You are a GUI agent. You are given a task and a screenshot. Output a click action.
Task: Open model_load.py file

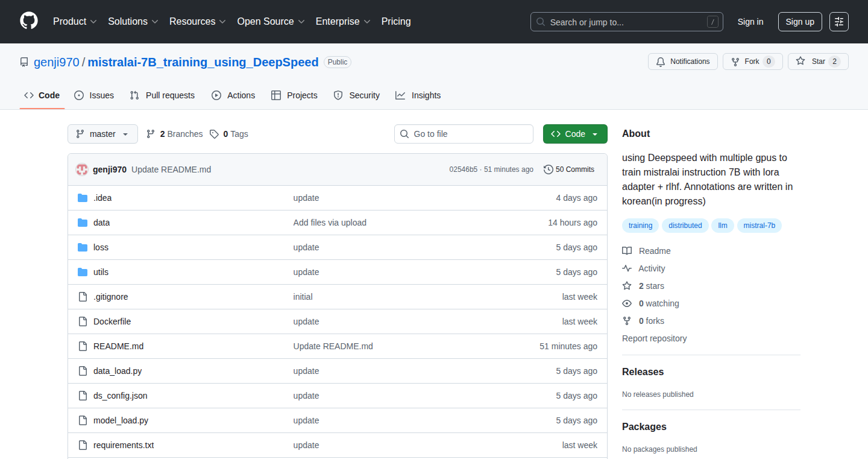pyautogui.click(x=121, y=420)
